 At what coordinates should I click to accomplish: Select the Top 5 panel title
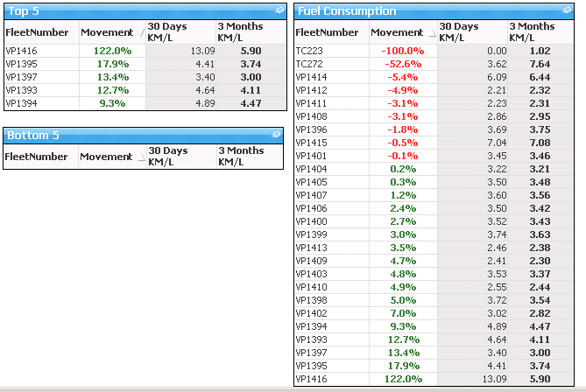click(x=24, y=10)
